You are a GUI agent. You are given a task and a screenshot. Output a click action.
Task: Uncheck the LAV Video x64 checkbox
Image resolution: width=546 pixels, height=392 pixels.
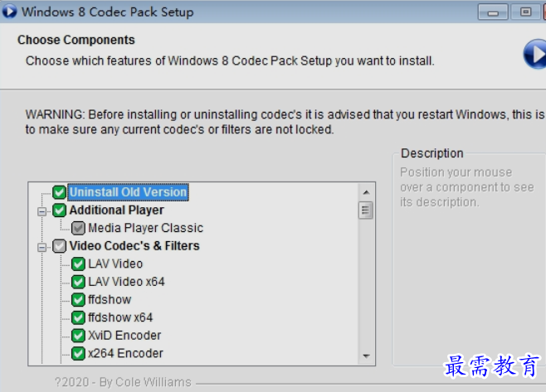click(x=78, y=282)
